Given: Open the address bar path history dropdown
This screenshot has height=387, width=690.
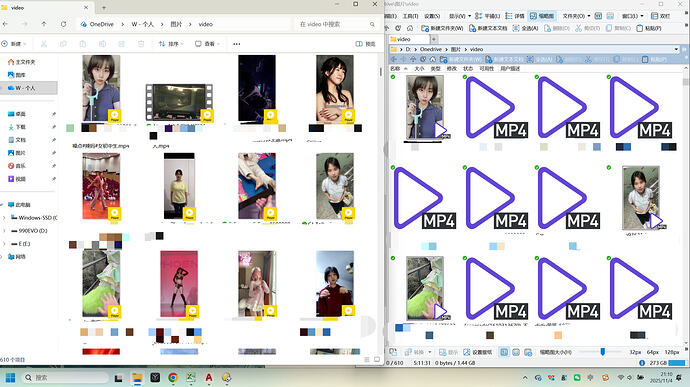Looking at the screenshot, I should coord(676,49).
